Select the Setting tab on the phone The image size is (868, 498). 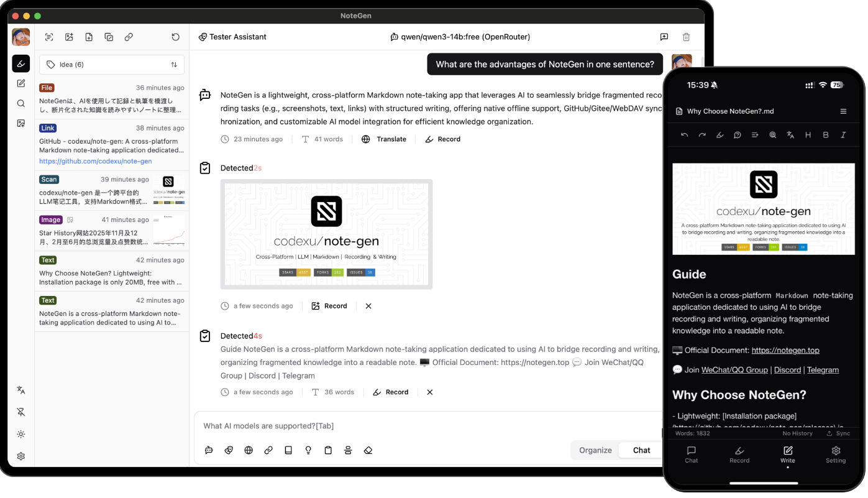click(x=835, y=454)
